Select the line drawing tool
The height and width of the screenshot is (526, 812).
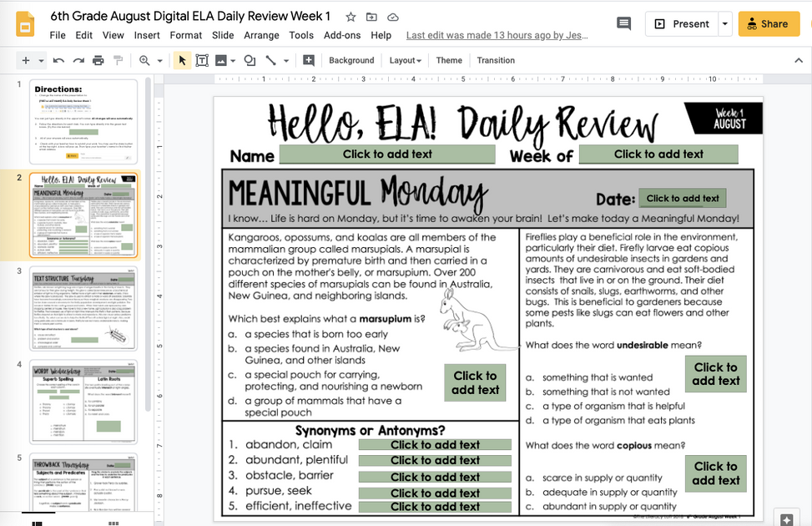click(270, 60)
